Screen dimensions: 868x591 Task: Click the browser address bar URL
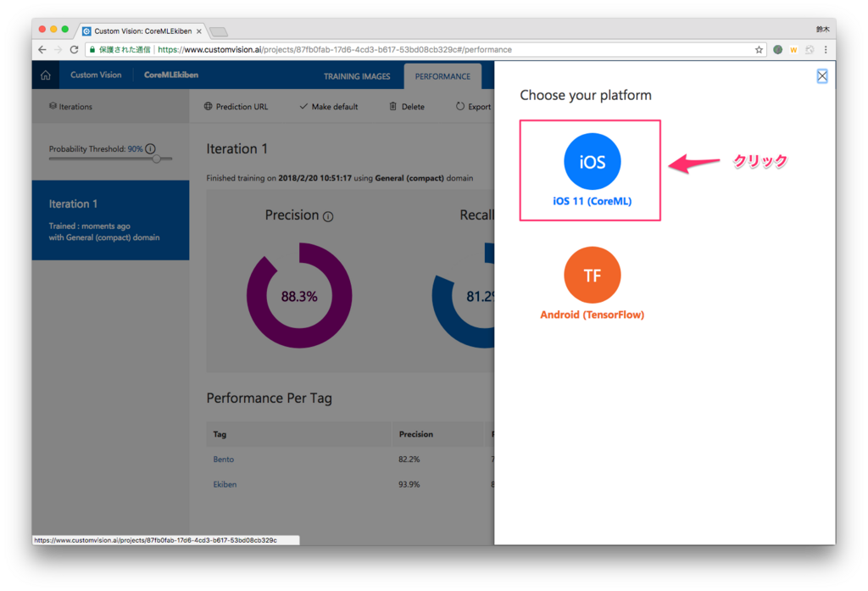point(334,50)
